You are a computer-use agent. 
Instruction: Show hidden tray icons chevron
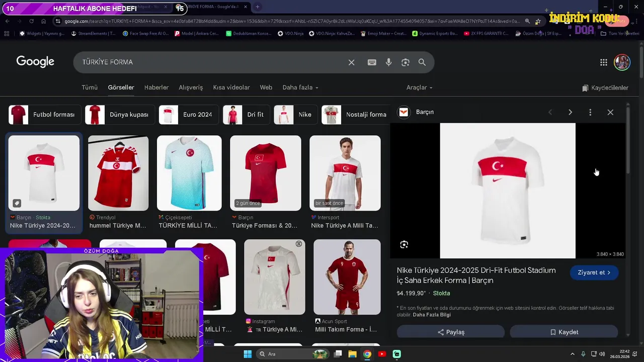click(573, 354)
